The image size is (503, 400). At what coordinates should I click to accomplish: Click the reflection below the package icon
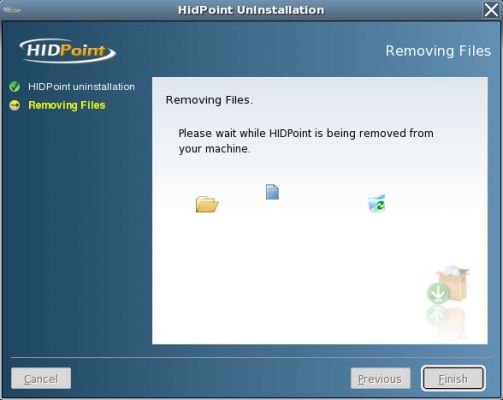pyautogui.click(x=446, y=321)
